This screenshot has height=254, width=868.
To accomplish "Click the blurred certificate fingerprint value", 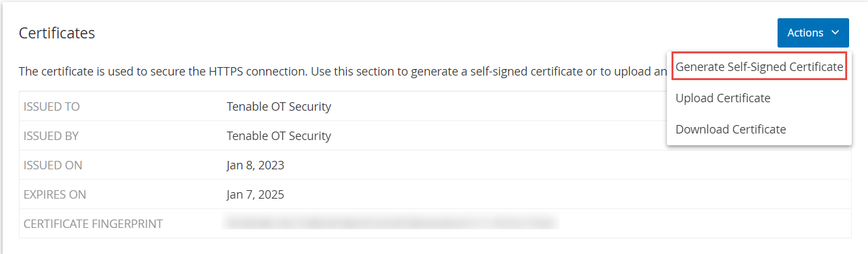I will pyautogui.click(x=390, y=223).
